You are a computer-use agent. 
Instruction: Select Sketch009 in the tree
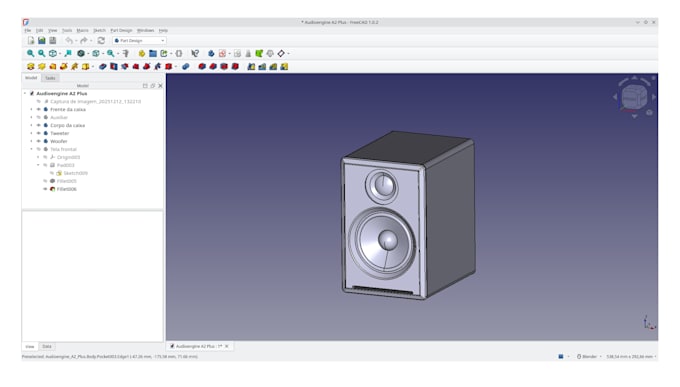[75, 173]
